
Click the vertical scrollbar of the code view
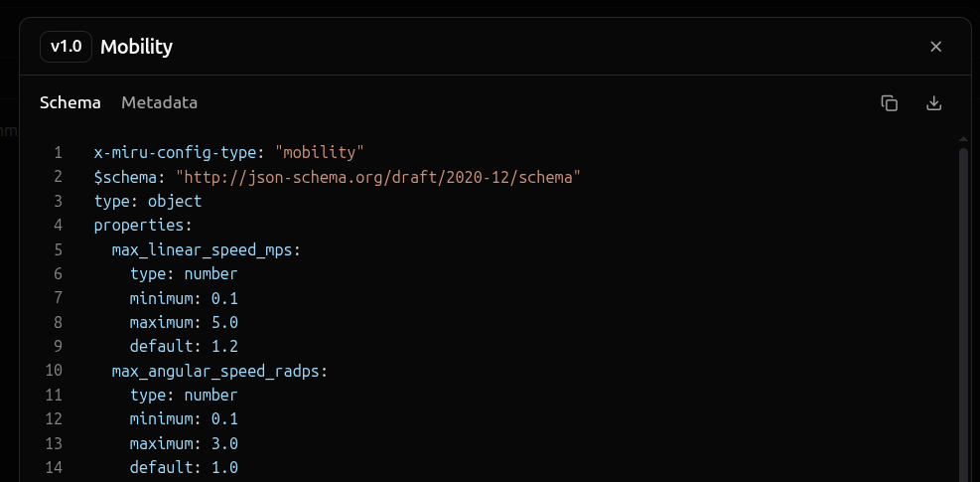(x=962, y=298)
